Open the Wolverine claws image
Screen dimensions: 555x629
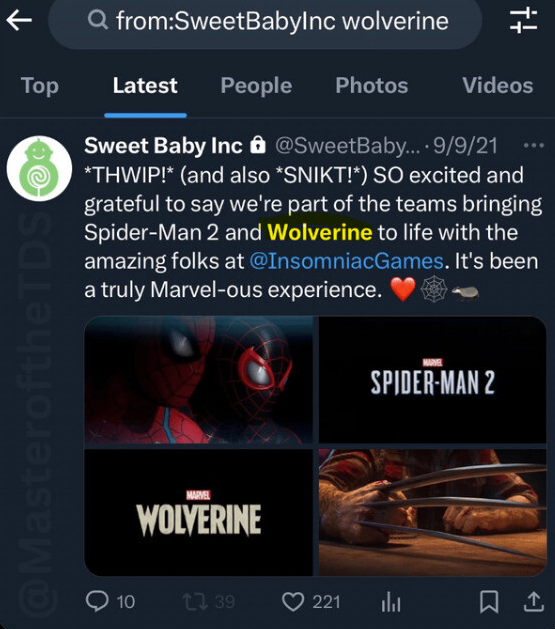click(x=432, y=512)
